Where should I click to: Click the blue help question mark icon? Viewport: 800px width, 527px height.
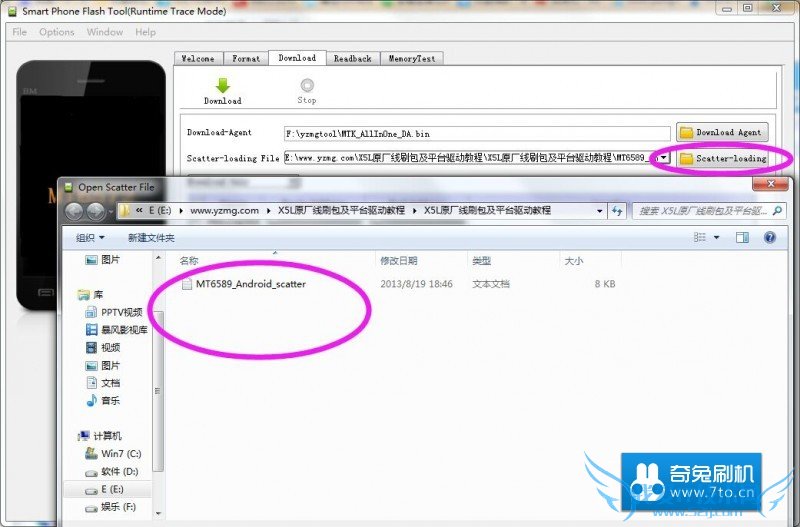click(x=770, y=237)
